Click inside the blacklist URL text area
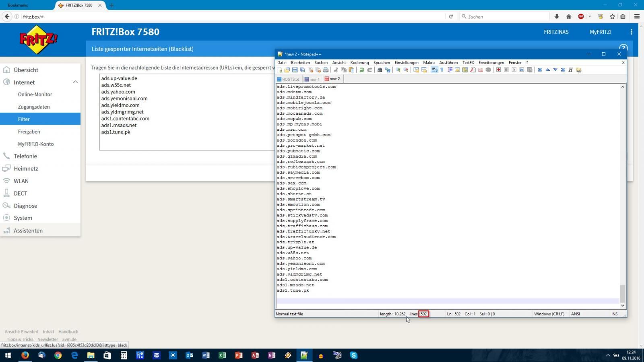Image resolution: width=644 pixels, height=362 pixels. click(x=187, y=112)
